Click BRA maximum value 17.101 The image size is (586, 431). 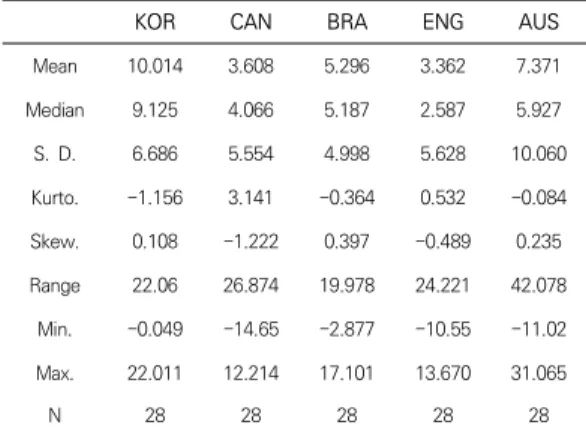[346, 373]
